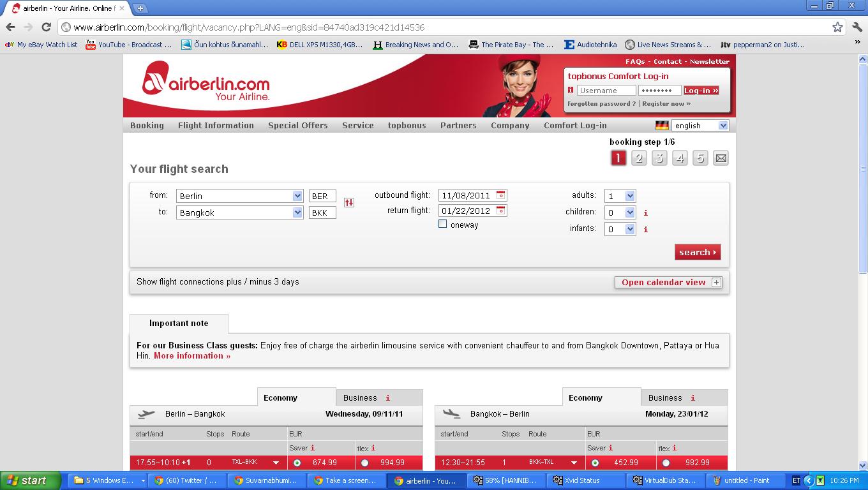Image resolution: width=868 pixels, height=490 pixels.
Task: Open the Windows start button
Action: pos(31,480)
